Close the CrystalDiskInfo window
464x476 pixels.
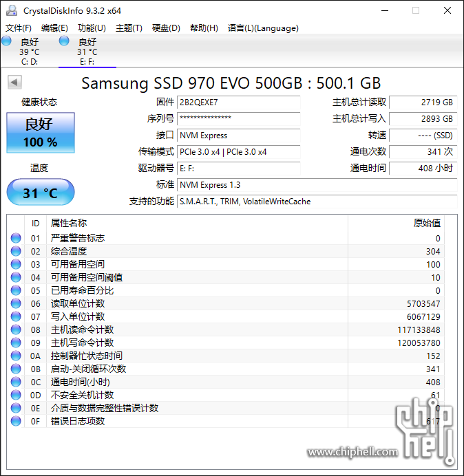447,10
